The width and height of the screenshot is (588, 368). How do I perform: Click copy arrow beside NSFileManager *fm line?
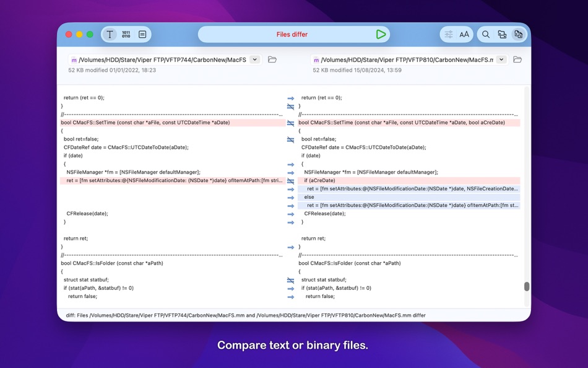tap(291, 173)
